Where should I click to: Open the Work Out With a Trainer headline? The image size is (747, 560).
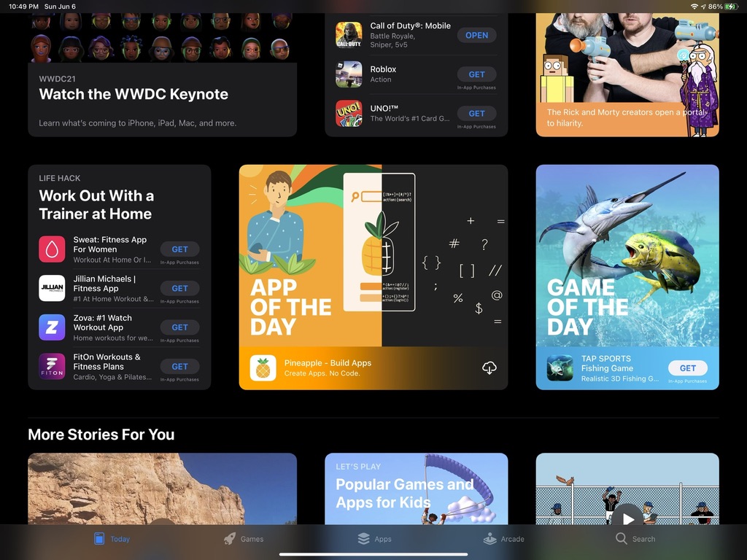tap(96, 204)
